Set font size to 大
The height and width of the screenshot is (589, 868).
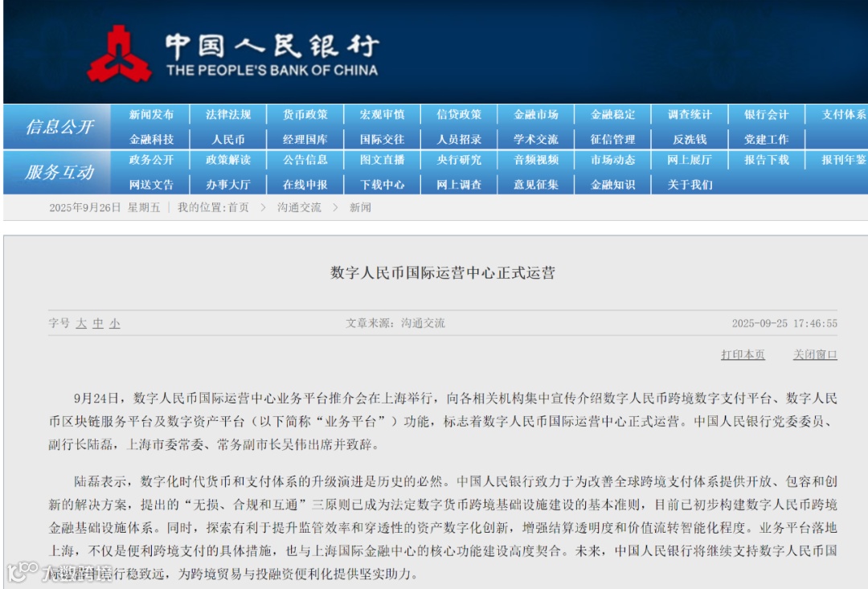point(81,323)
